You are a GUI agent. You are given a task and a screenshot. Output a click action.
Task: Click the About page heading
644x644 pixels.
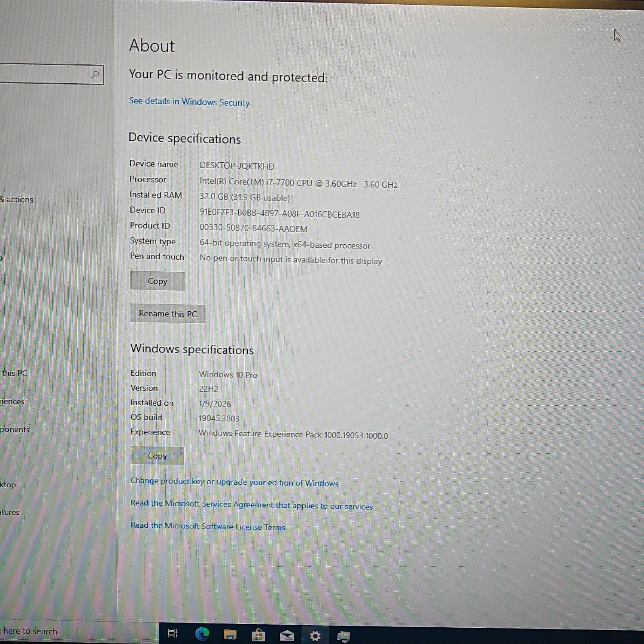click(x=152, y=46)
